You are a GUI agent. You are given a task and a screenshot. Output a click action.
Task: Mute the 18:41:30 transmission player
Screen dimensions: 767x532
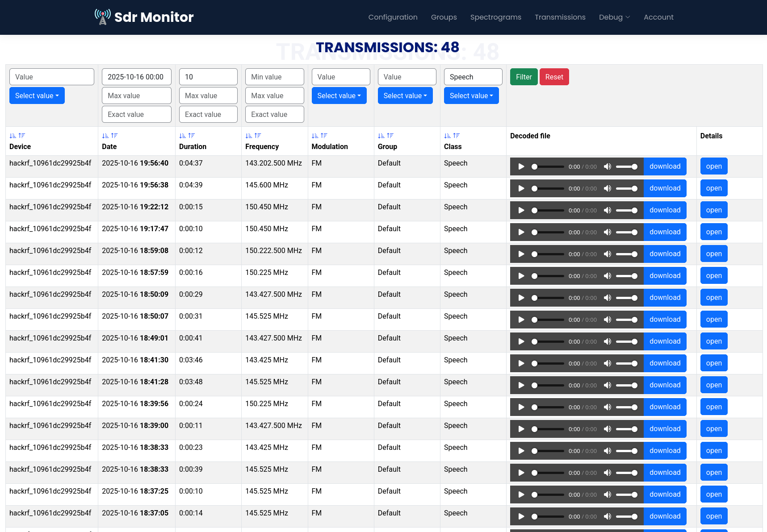click(608, 363)
